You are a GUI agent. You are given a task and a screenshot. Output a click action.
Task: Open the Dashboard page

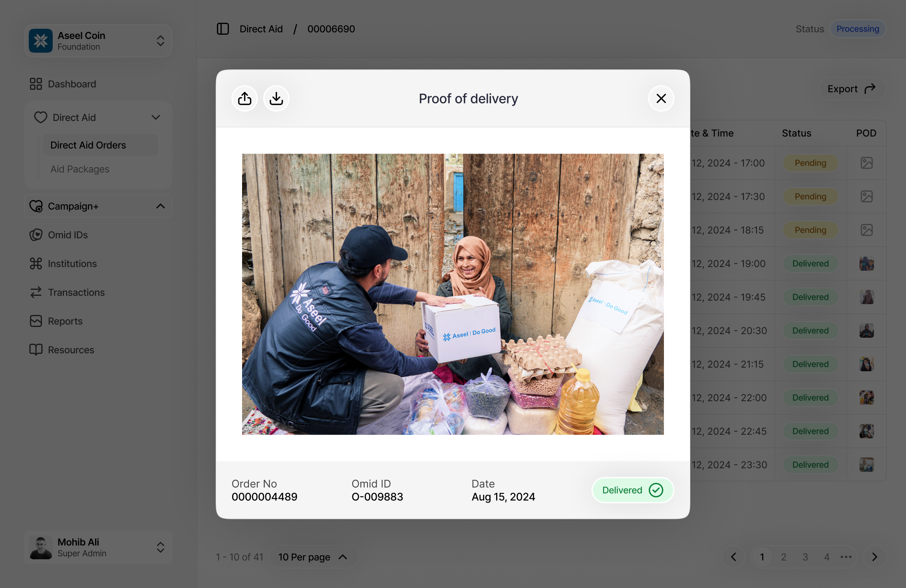pos(72,84)
